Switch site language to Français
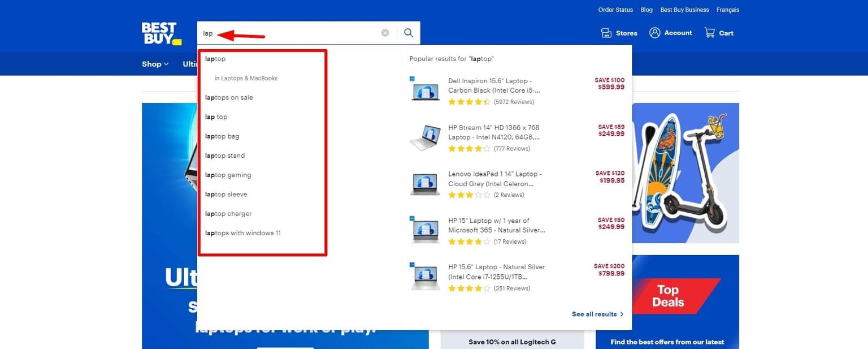The width and height of the screenshot is (868, 349). click(x=728, y=10)
